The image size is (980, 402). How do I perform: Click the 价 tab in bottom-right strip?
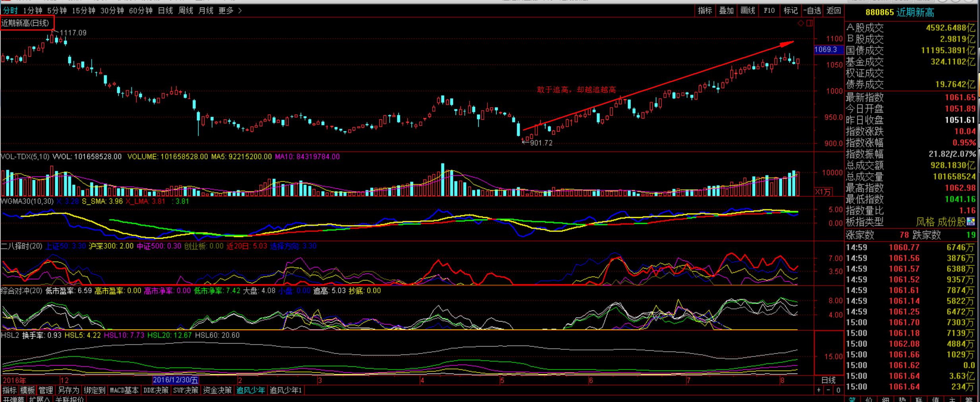pyautogui.click(x=869, y=399)
